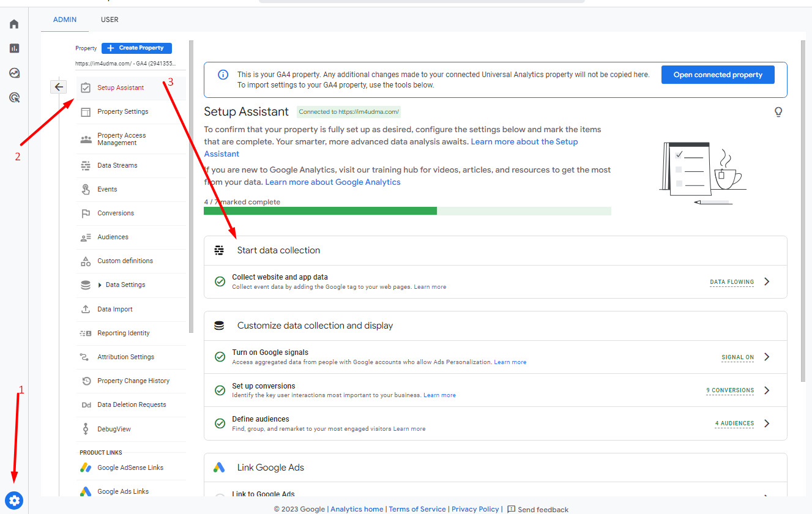
Task: Open the property selector dropdown
Action: point(125,64)
